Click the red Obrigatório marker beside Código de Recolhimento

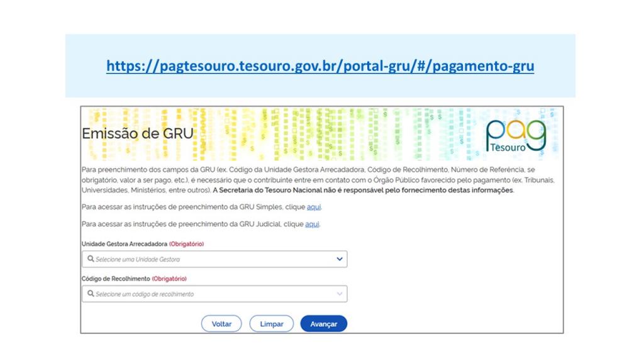pos(169,278)
